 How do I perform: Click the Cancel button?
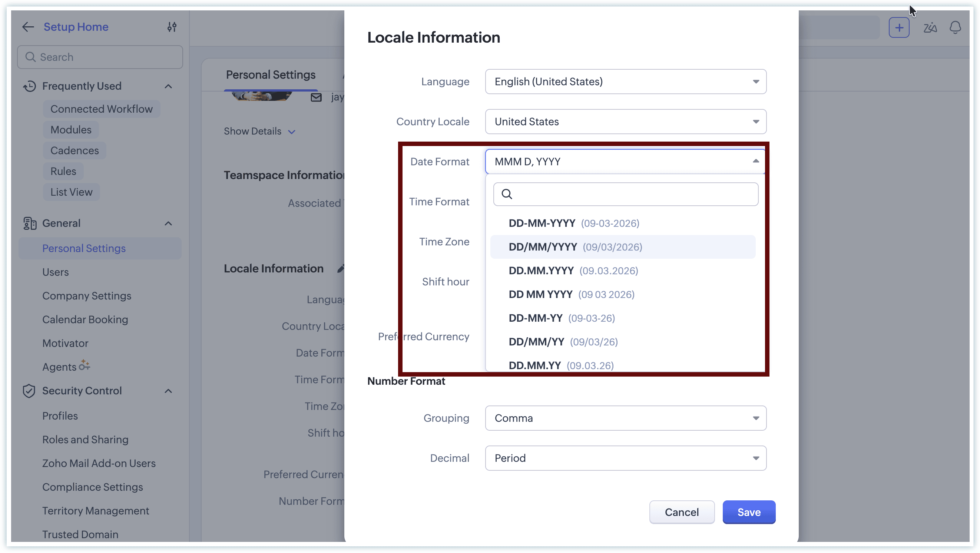(681, 512)
